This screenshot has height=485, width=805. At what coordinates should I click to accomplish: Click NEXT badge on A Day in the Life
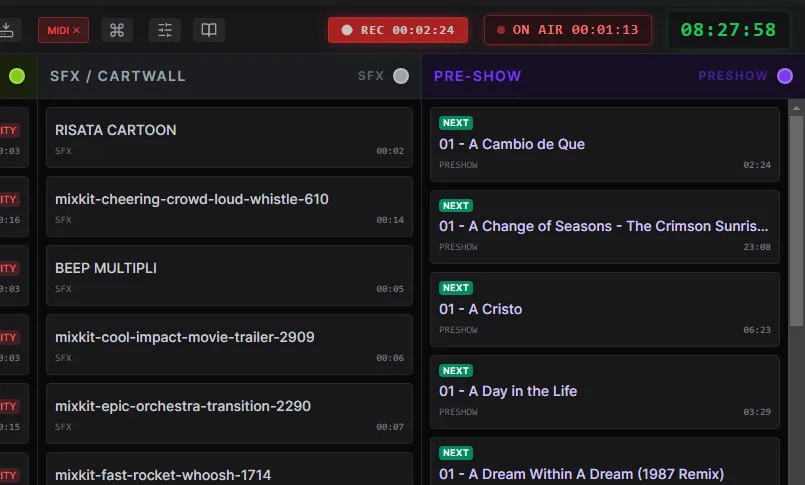point(456,371)
